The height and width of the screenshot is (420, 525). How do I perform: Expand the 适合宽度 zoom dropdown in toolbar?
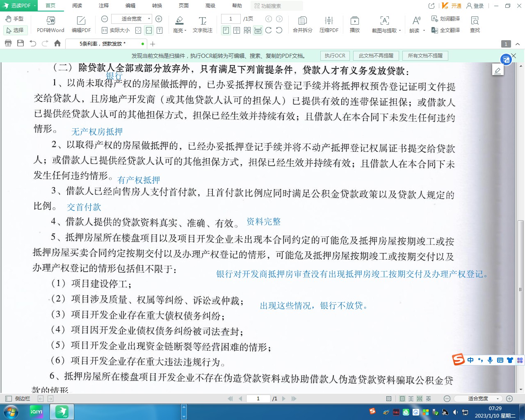coord(149,19)
